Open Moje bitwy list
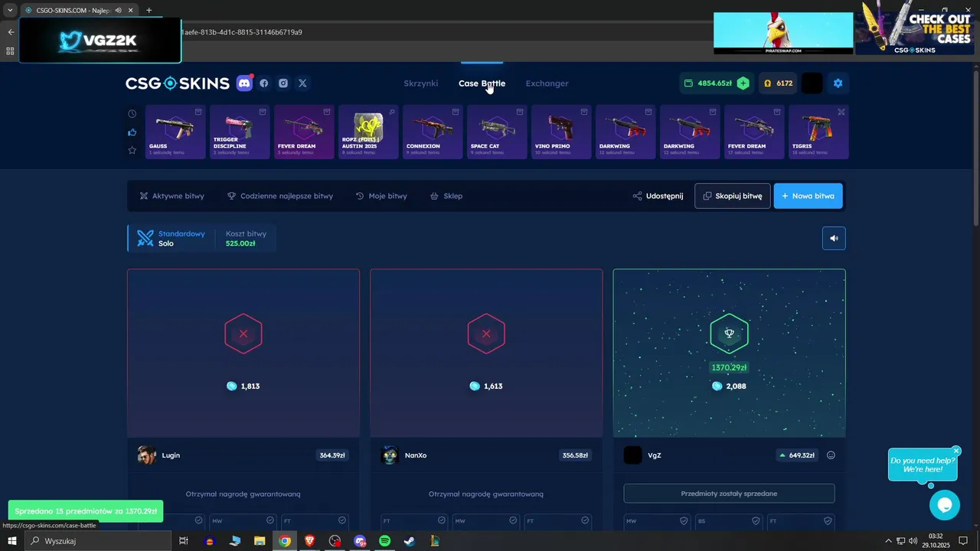Viewport: 980px width, 551px height. click(x=381, y=196)
